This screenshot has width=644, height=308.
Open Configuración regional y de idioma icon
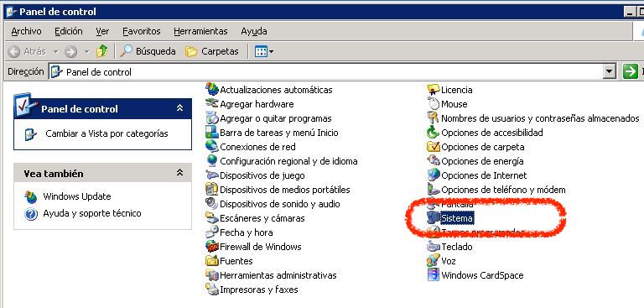tap(212, 161)
